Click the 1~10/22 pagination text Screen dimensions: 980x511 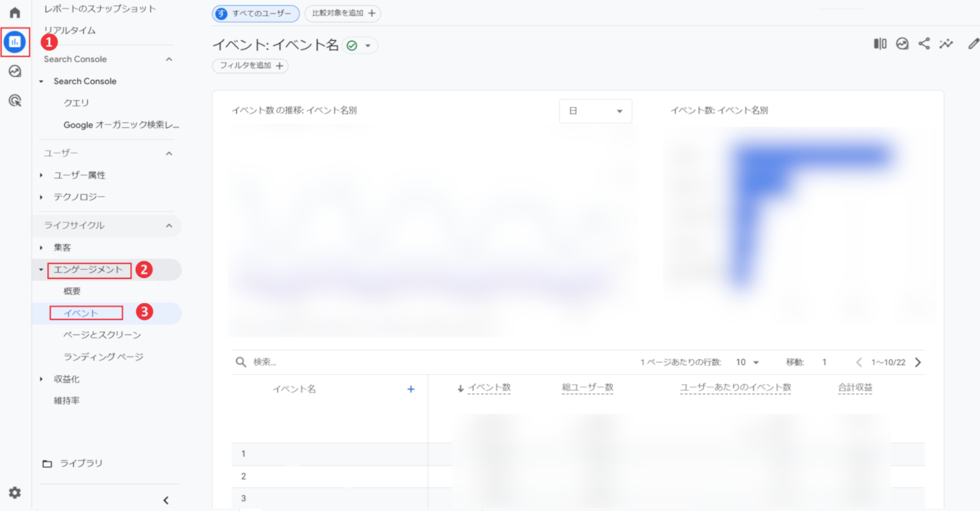click(x=888, y=362)
